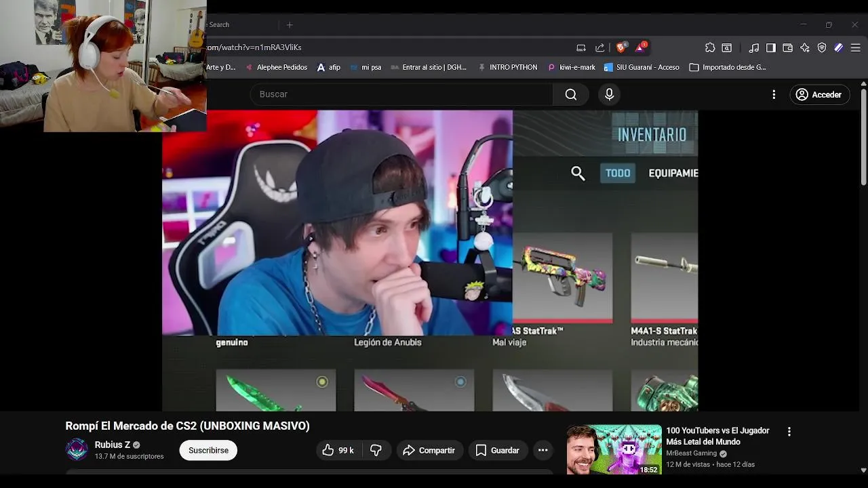868x488 pixels.
Task: Click the Rubius Z channel name
Action: click(112, 445)
